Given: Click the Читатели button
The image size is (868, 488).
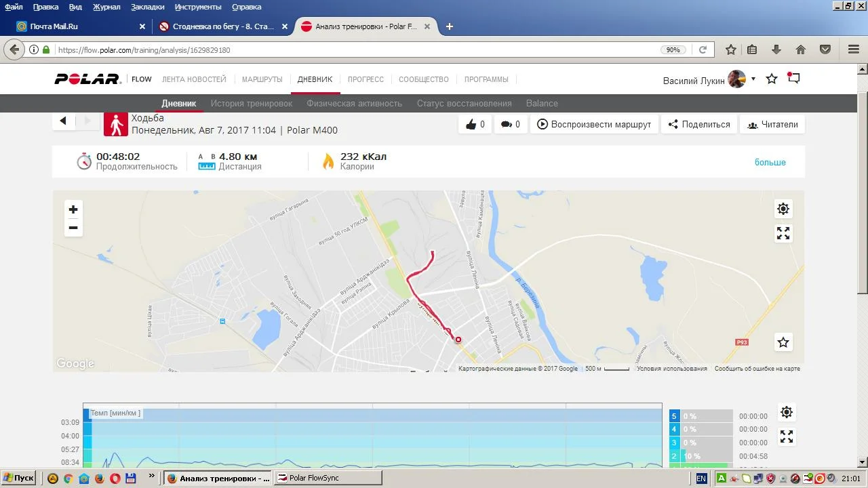Looking at the screenshot, I should [772, 124].
